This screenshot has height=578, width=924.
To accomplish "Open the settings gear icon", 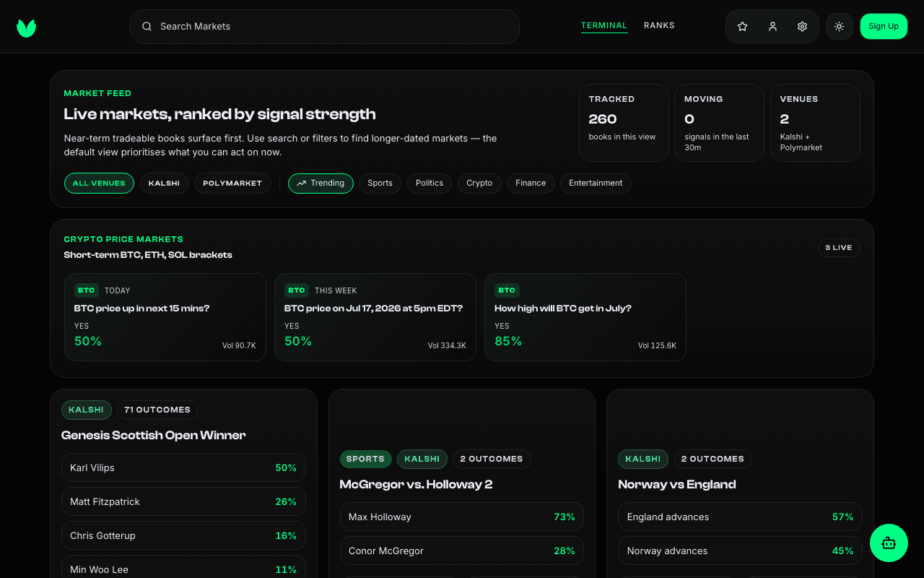I will coord(802,27).
